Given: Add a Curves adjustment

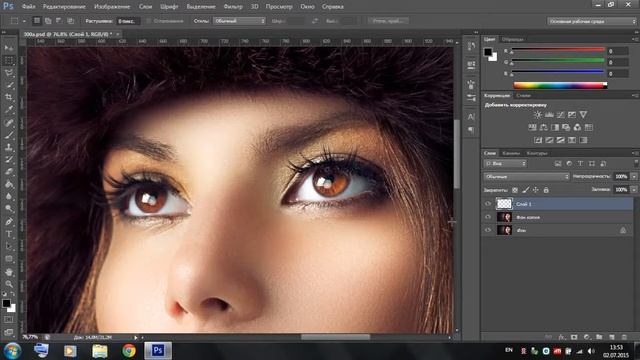Looking at the screenshot, I should [561, 115].
